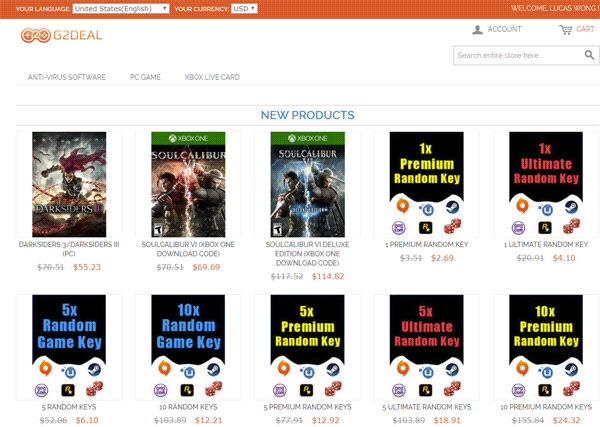Click the Darksiders 3/Darksiders III (PC) title
This screenshot has height=427, width=600.
[x=69, y=249]
